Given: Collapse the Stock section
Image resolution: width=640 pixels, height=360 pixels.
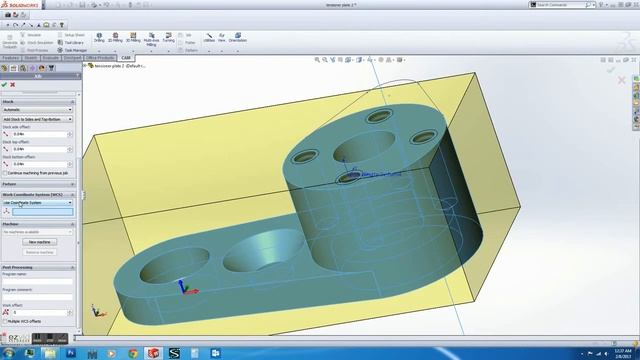Looking at the screenshot, I should pyautogui.click(x=72, y=102).
